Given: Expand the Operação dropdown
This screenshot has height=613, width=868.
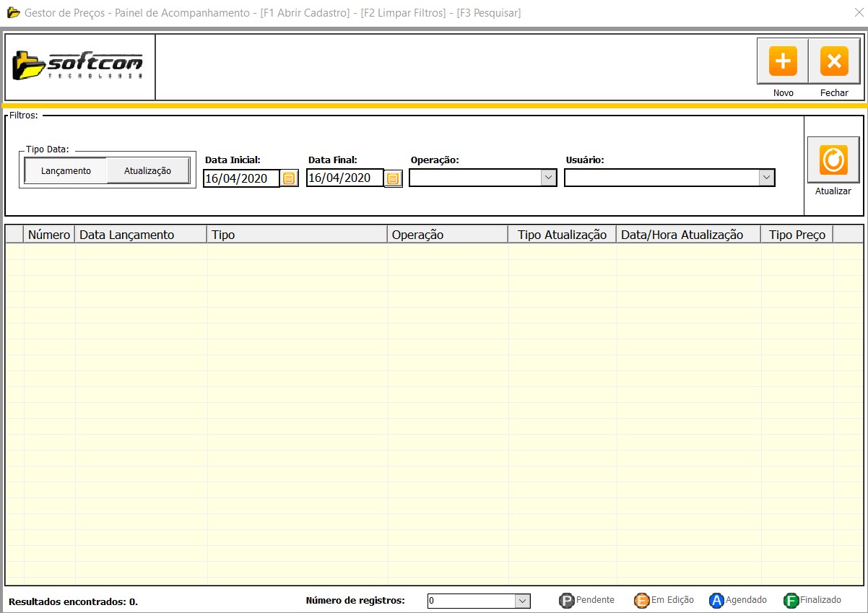Looking at the screenshot, I should click(x=548, y=178).
